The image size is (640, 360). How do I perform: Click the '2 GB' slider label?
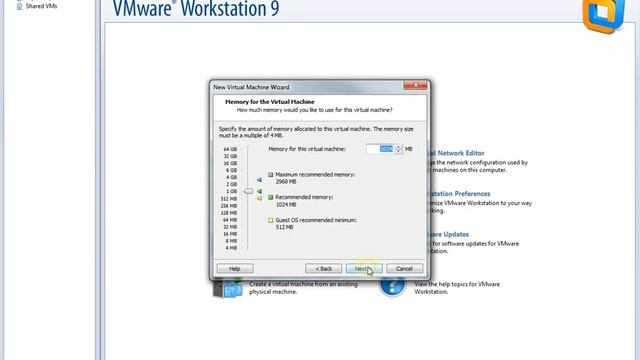(x=231, y=184)
